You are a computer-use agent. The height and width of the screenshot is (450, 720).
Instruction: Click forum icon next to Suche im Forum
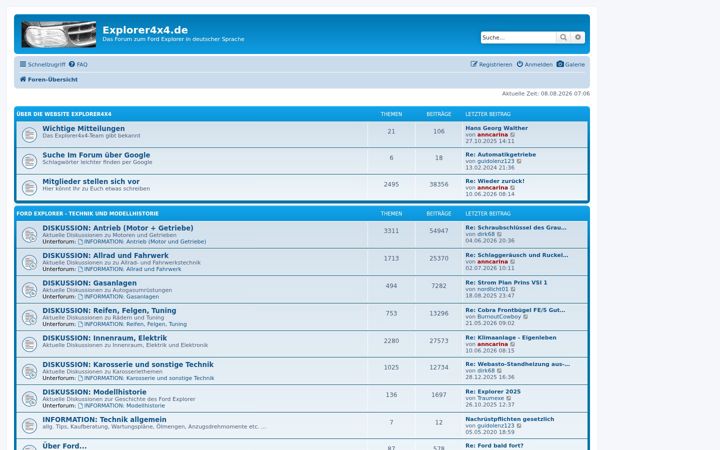(x=29, y=161)
